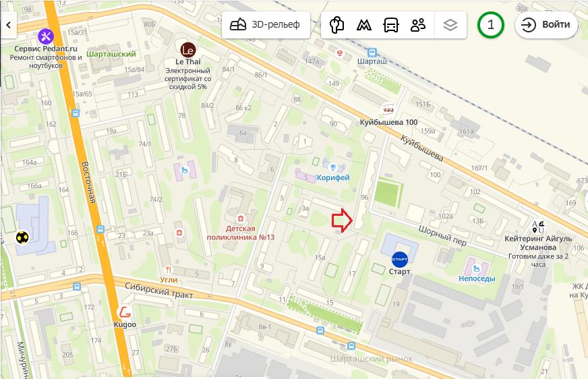Click the Куйбышева 100 place label
The width and height of the screenshot is (588, 379).
click(388, 122)
